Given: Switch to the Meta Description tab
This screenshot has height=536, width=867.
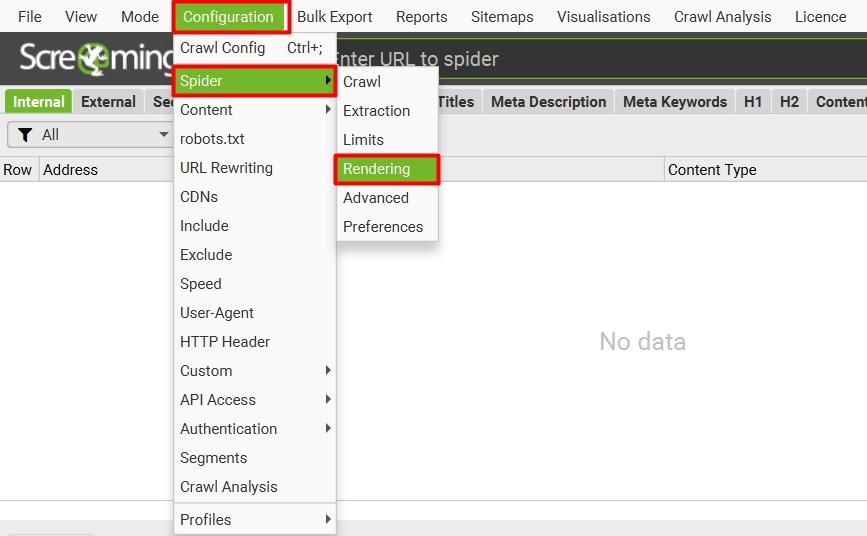Looking at the screenshot, I should (x=548, y=102).
